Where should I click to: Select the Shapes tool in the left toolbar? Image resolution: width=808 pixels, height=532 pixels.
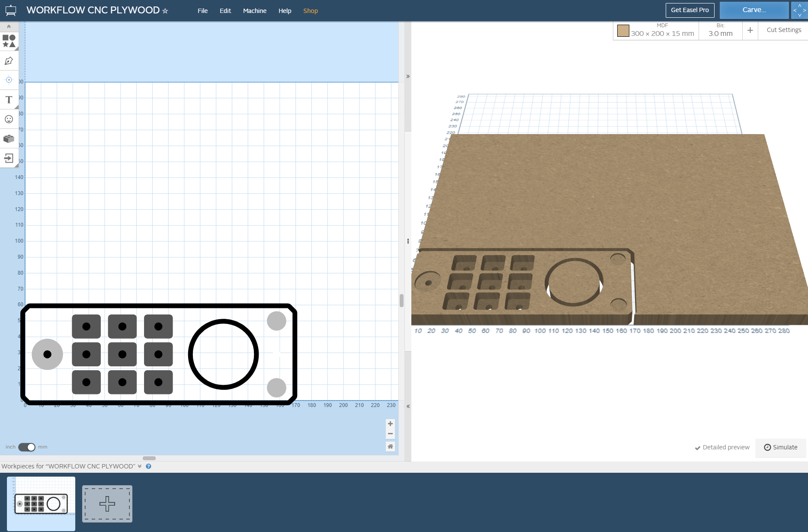tap(9, 41)
